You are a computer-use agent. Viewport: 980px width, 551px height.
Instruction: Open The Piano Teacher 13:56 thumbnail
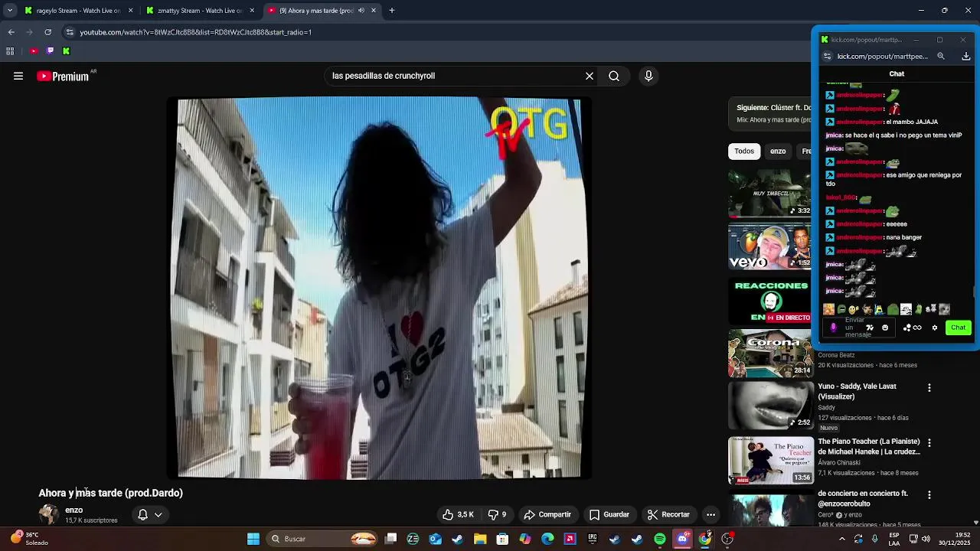(771, 460)
